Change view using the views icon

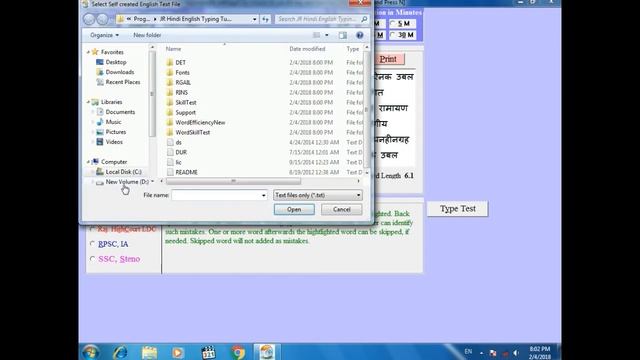pyautogui.click(x=316, y=36)
